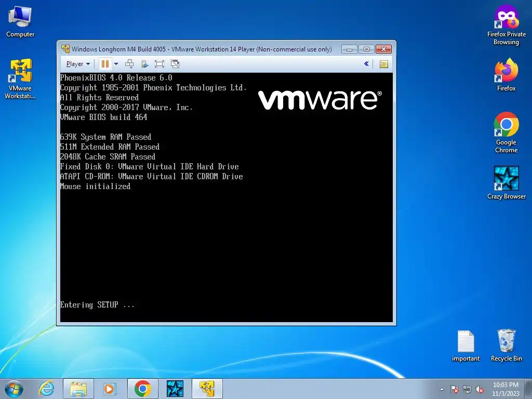Screen dimensions: 532x399
Task: Click the 'Mouse initialized' line
Action: 96,187
